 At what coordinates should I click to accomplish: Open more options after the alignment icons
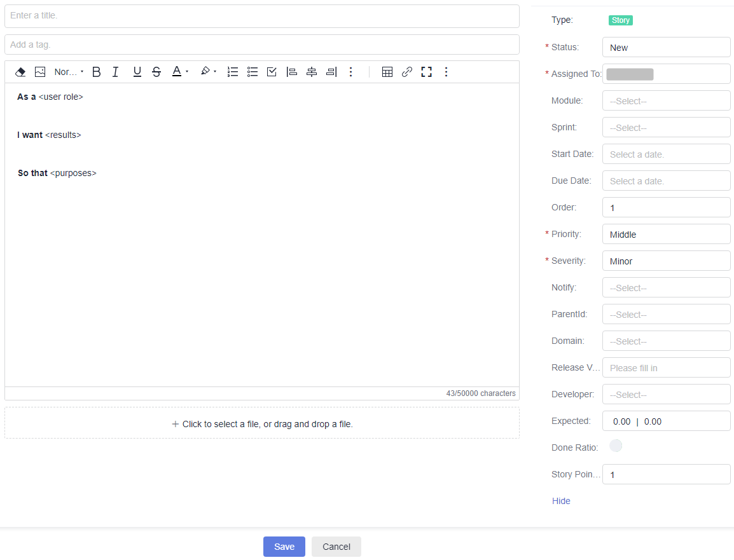pyautogui.click(x=350, y=72)
